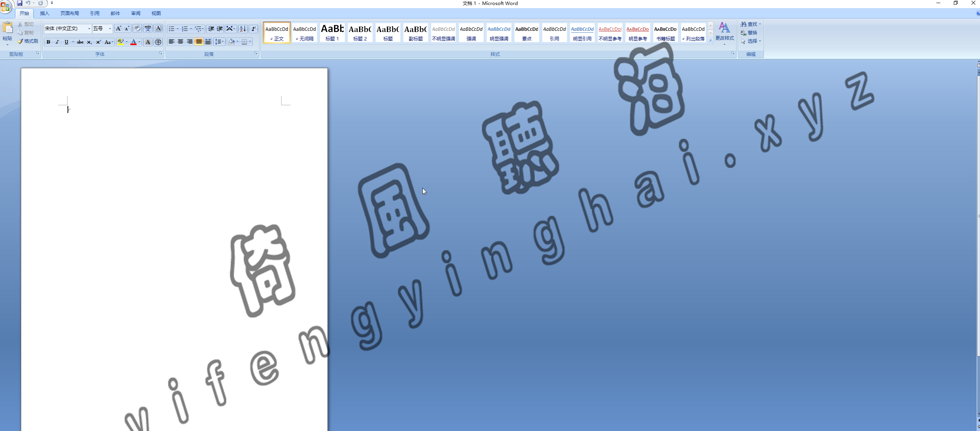
Task: Toggle superscript
Action: pos(98,42)
